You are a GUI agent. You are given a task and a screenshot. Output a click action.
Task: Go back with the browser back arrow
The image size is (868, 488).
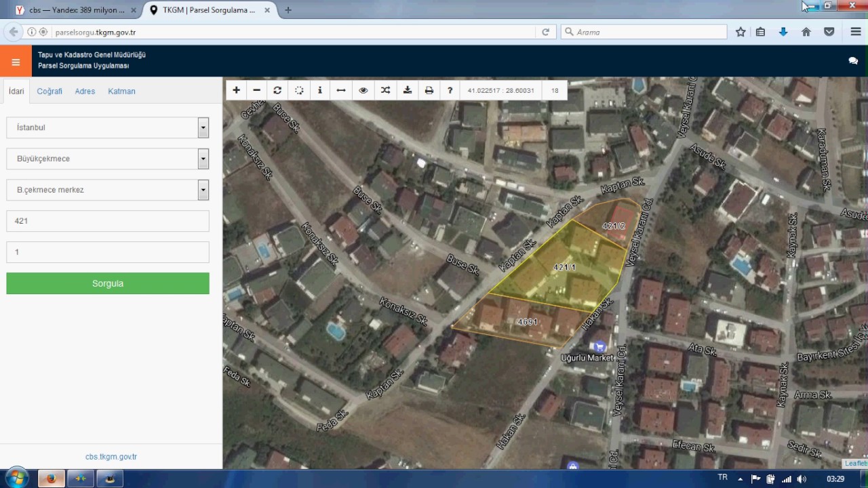point(14,32)
